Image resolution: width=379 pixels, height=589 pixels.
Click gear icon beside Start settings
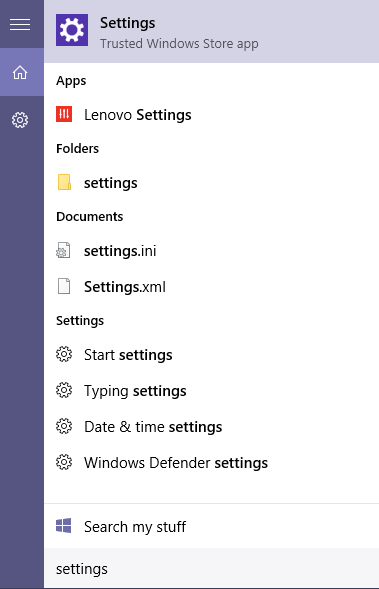tap(64, 354)
